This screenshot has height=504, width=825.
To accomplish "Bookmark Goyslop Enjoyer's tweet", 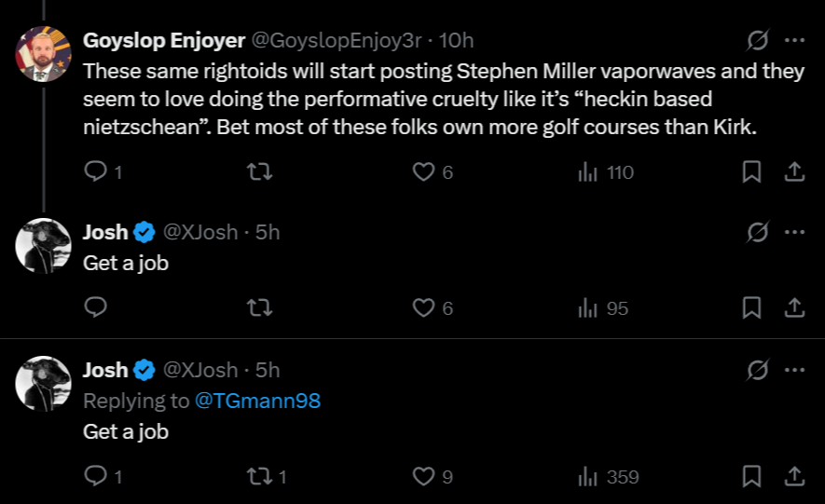I will pos(751,172).
